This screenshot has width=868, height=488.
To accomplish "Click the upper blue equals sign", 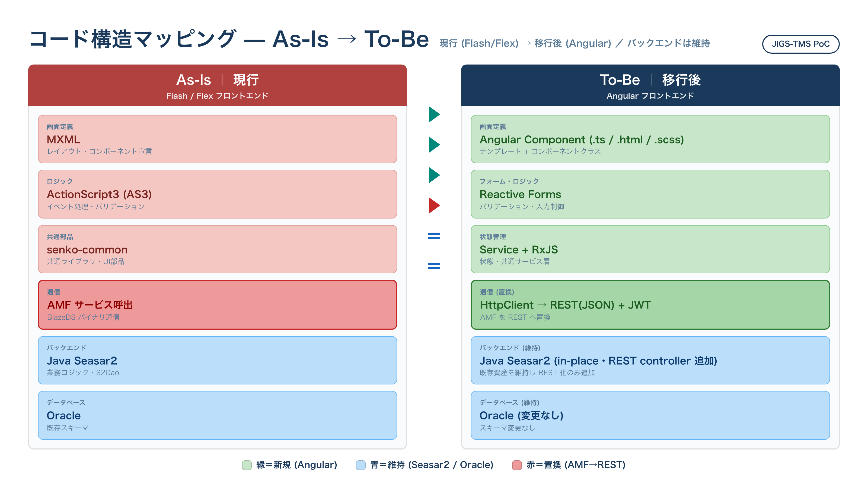I will [434, 236].
